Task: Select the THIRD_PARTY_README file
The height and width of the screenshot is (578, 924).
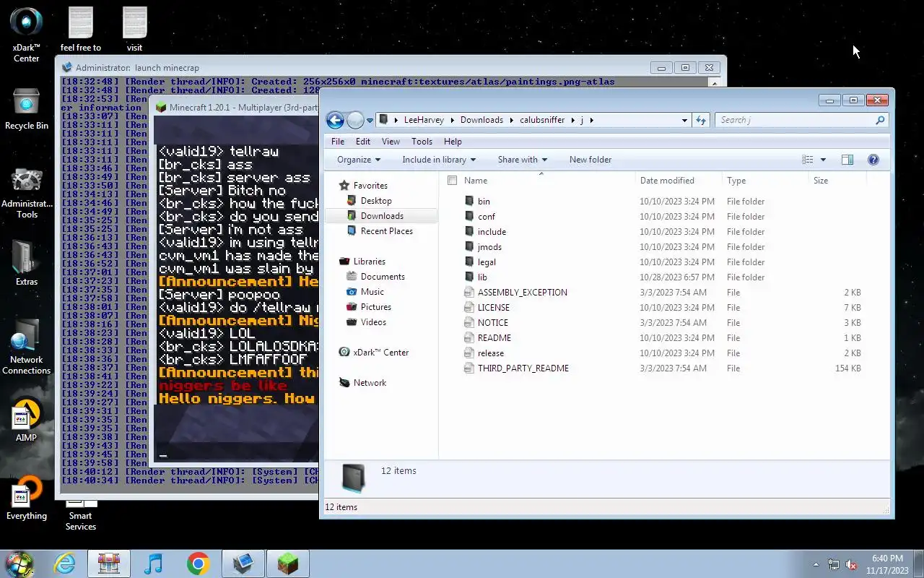Action: (x=523, y=368)
